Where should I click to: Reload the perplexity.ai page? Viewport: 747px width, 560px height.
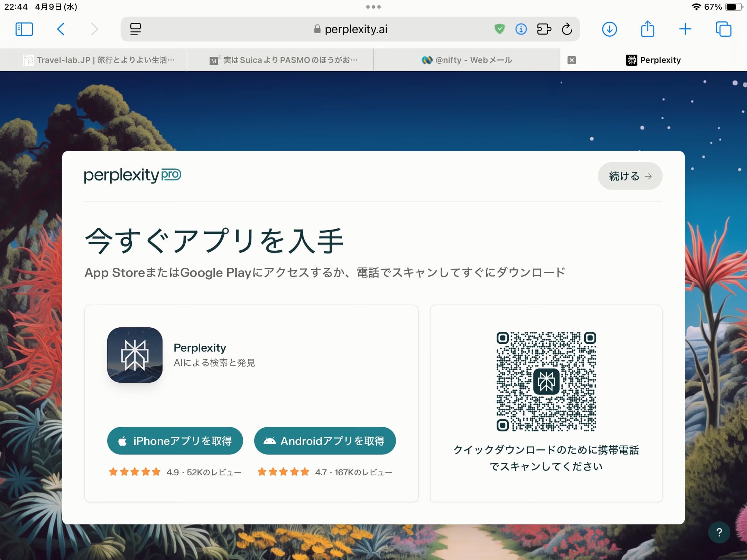point(567,29)
